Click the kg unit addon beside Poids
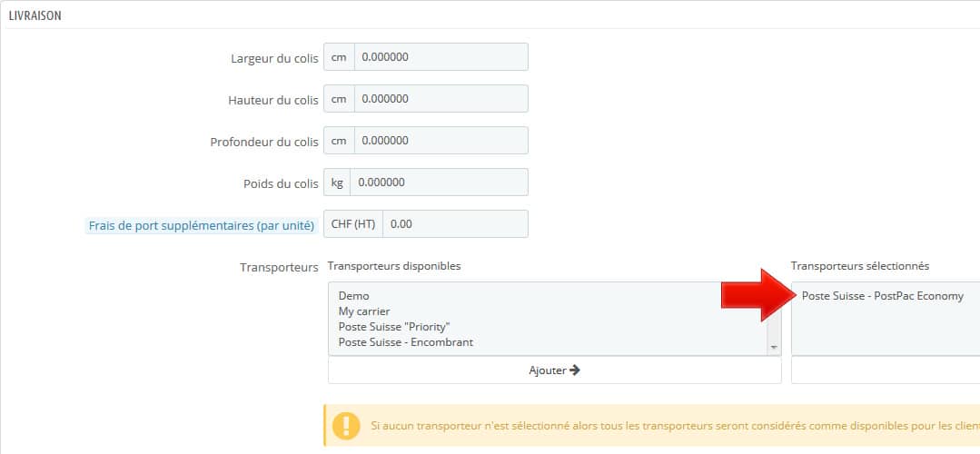This screenshot has height=454, width=980. [338, 183]
